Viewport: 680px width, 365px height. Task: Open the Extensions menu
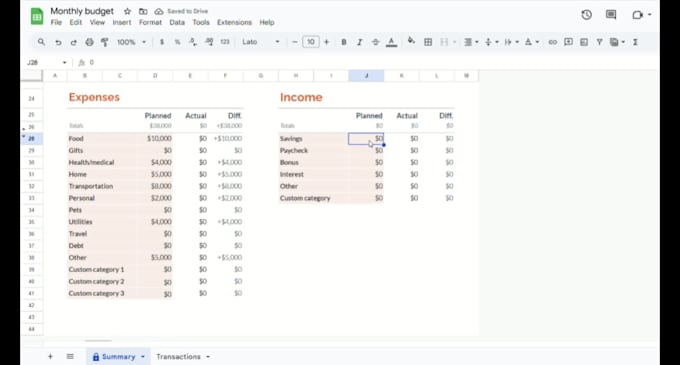[x=234, y=23]
